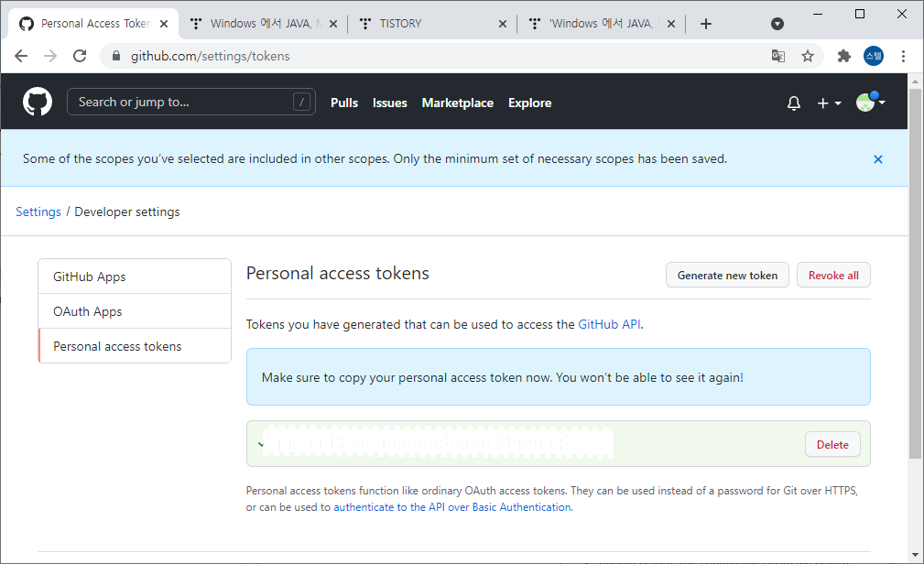The image size is (924, 564).
Task: Delete the newly generated token
Action: coord(832,444)
